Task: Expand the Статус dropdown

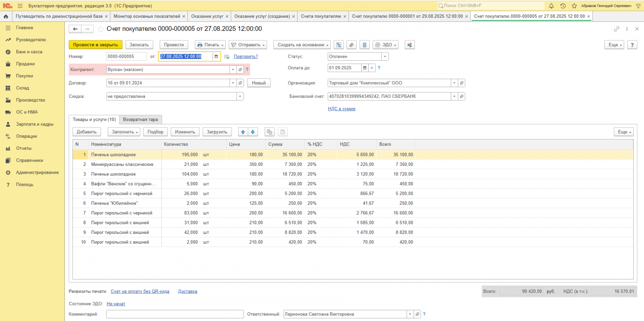Action: (x=385, y=57)
